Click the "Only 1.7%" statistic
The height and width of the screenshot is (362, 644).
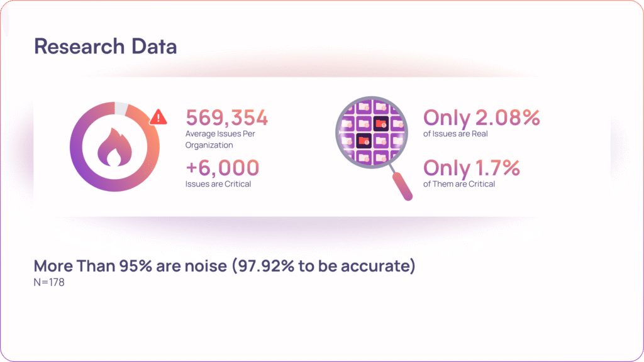pos(471,168)
